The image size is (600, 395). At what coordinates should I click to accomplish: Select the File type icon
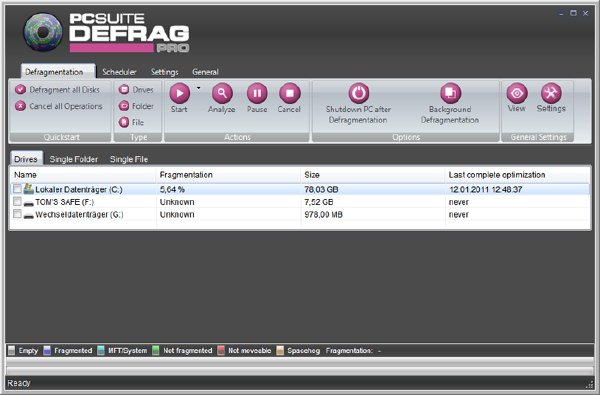point(124,122)
